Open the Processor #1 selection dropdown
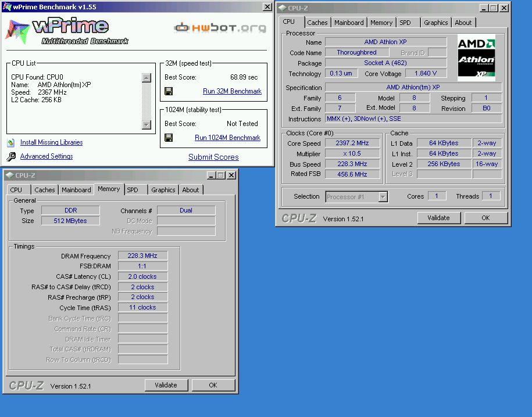532x417 pixels. (x=383, y=197)
